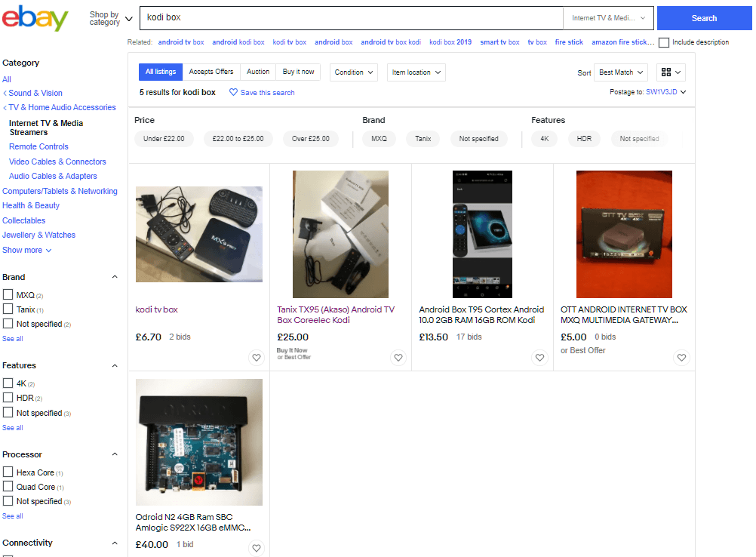Viewport: 756px width, 557px height.
Task: Click the fire stick related search
Action: [x=569, y=42]
